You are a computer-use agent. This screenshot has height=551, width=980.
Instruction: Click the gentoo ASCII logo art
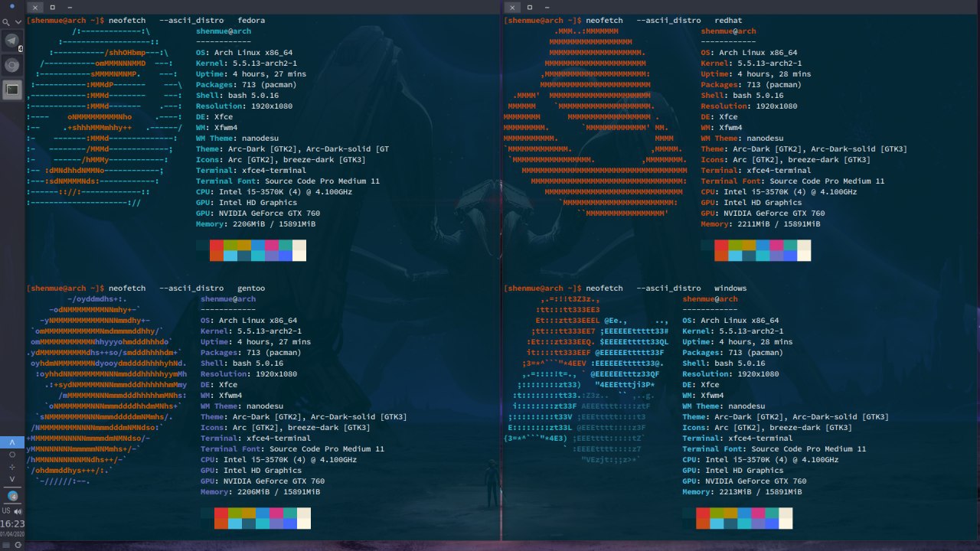pyautogui.click(x=107, y=390)
